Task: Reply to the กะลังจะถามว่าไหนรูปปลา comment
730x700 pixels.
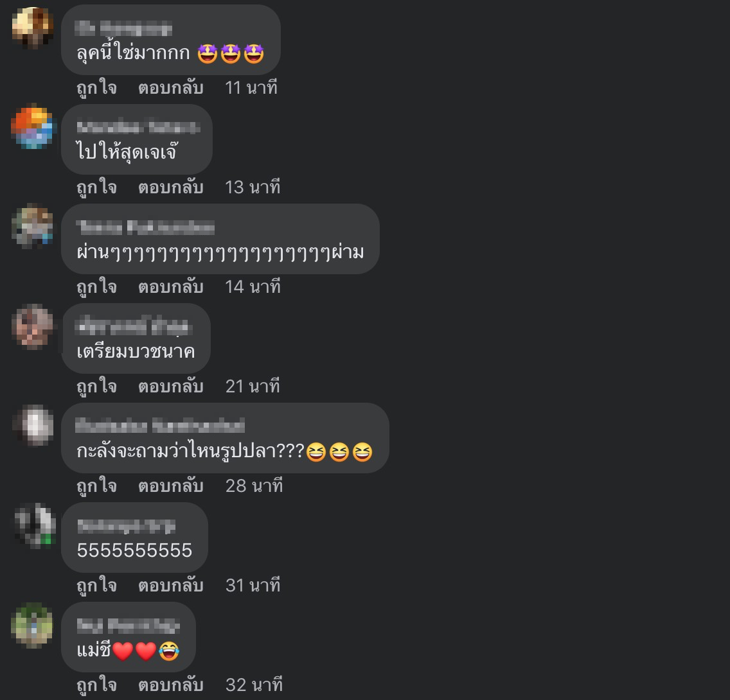Action: [170, 486]
